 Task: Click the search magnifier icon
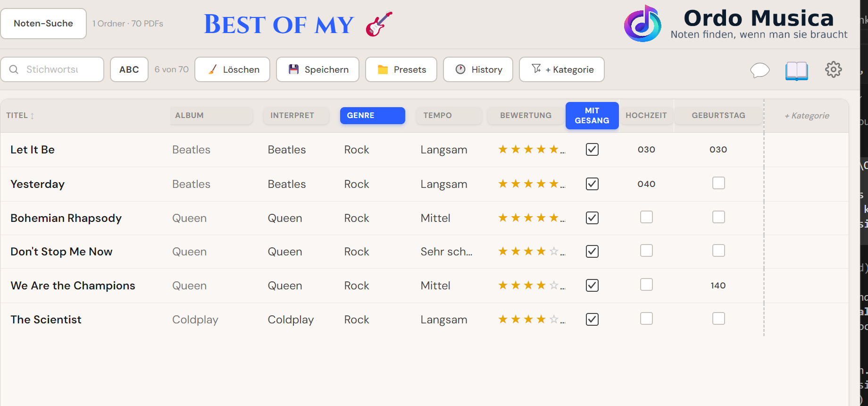coord(14,69)
